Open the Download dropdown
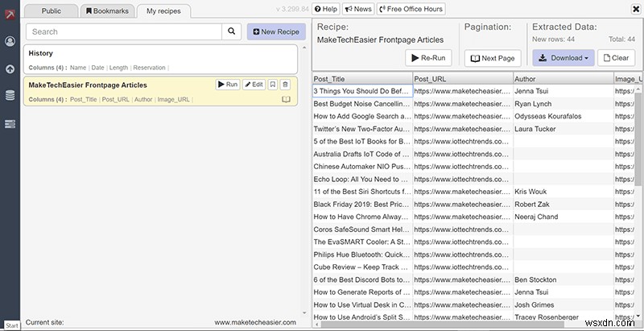 point(563,58)
